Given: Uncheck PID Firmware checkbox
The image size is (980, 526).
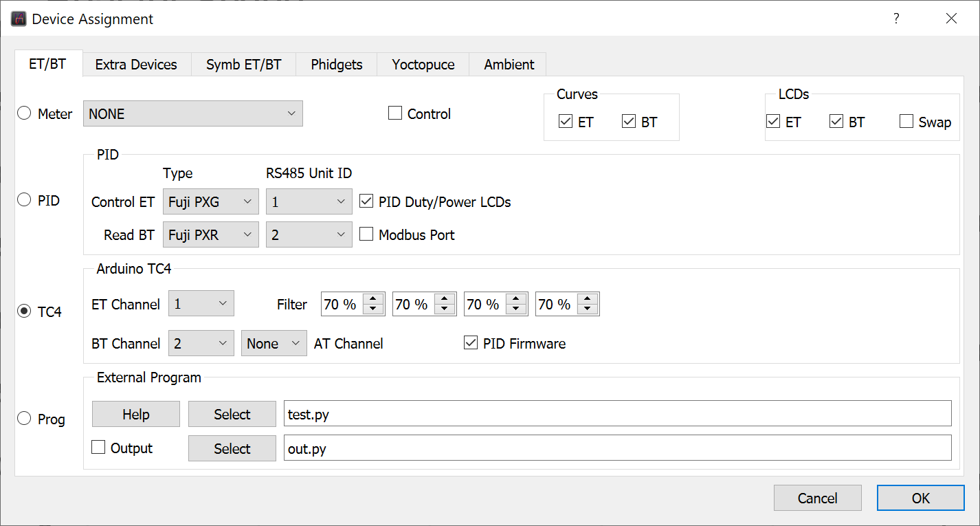Looking at the screenshot, I should pyautogui.click(x=471, y=343).
